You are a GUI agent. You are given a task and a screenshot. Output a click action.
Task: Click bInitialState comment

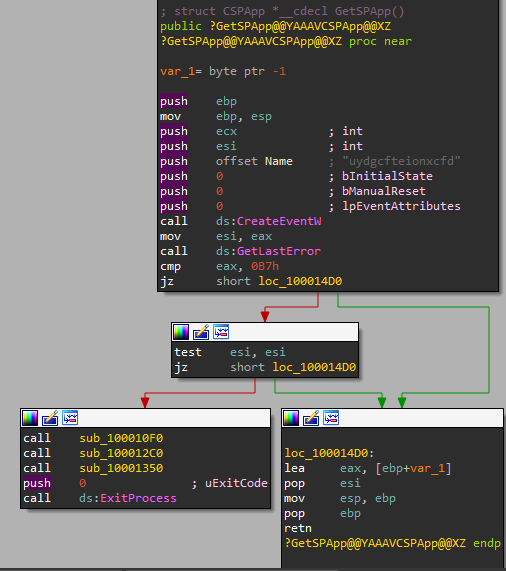tap(387, 176)
